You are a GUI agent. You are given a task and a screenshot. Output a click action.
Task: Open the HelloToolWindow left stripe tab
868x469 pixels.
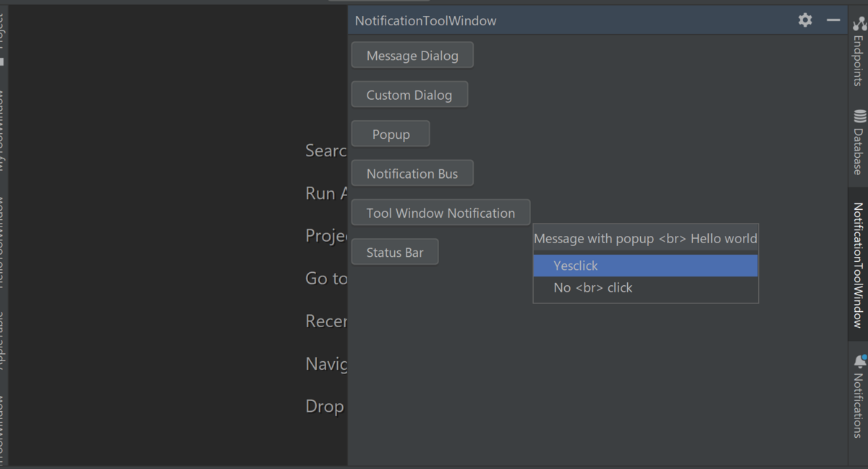pos(2,242)
